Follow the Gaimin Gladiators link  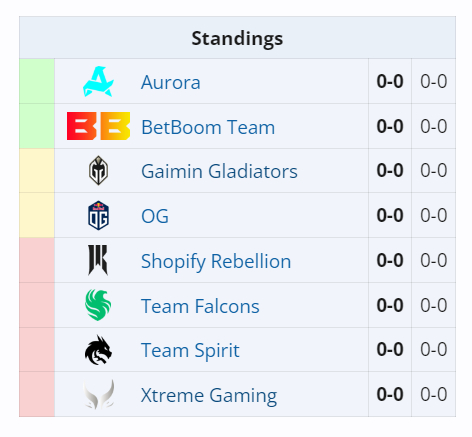pos(219,171)
